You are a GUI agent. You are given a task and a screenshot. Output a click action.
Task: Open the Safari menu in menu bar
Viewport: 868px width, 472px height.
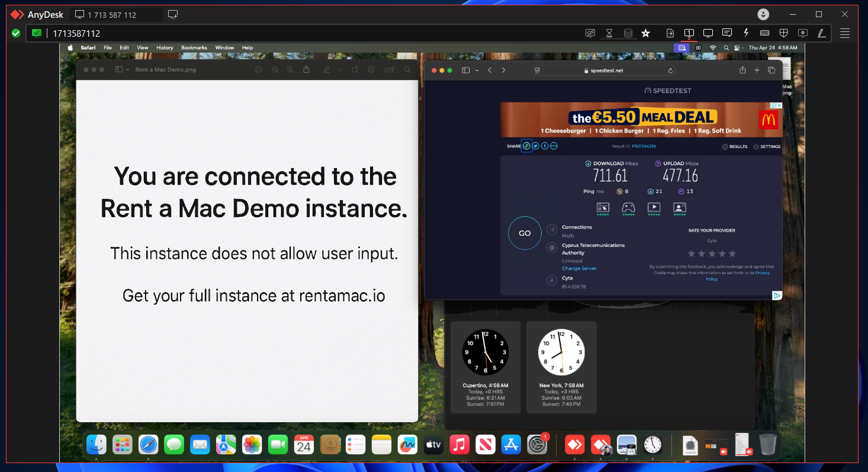(88, 47)
